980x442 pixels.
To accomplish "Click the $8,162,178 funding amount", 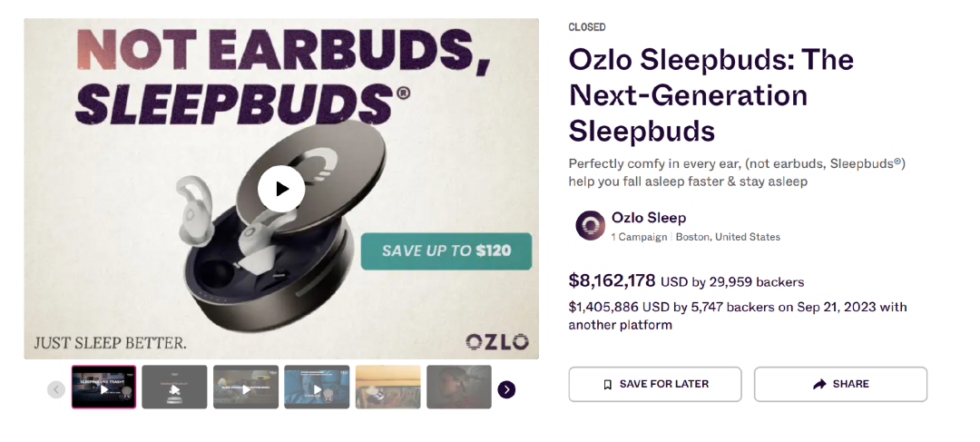I will (x=612, y=281).
